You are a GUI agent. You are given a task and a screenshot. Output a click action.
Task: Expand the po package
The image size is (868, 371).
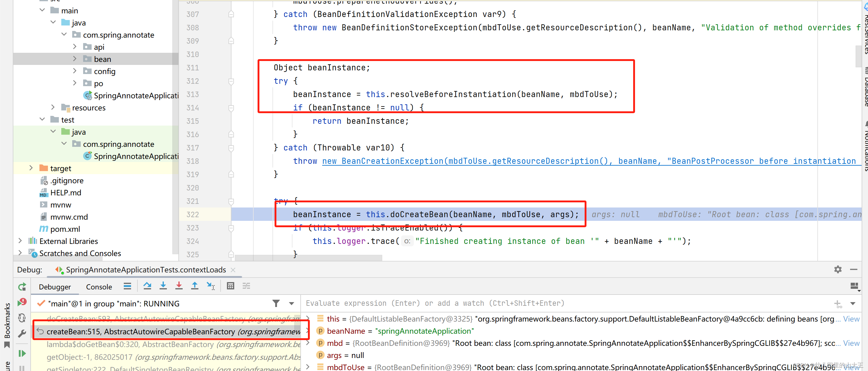pyautogui.click(x=75, y=83)
